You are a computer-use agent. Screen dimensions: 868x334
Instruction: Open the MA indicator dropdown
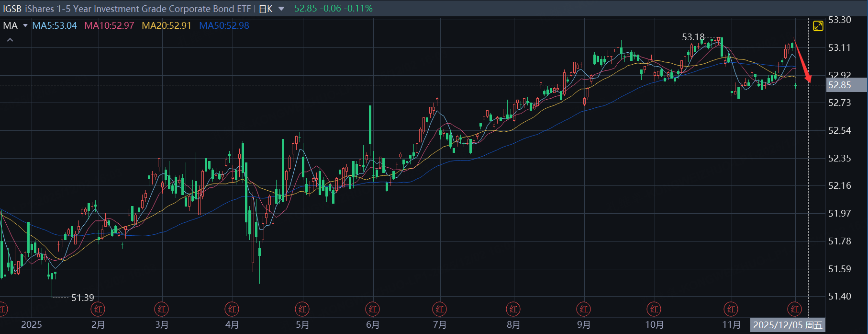click(x=25, y=25)
